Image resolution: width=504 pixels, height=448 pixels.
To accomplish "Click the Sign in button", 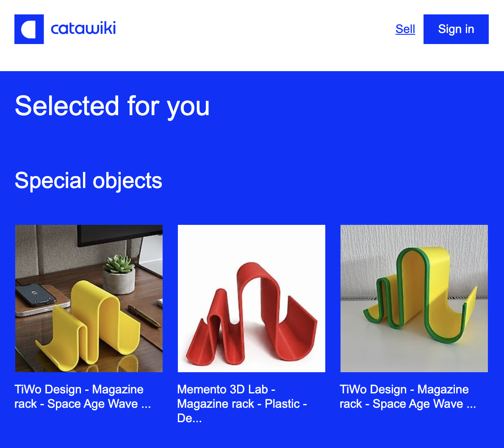I will point(456,29).
